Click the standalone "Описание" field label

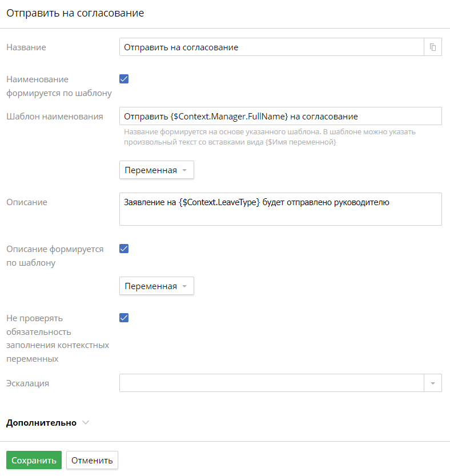27,202
